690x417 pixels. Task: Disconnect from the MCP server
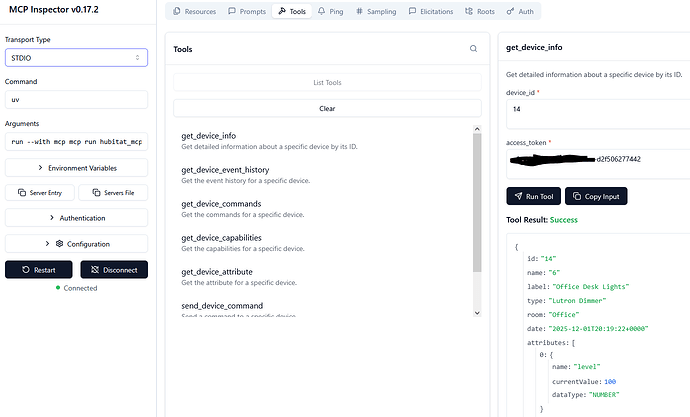tap(113, 269)
